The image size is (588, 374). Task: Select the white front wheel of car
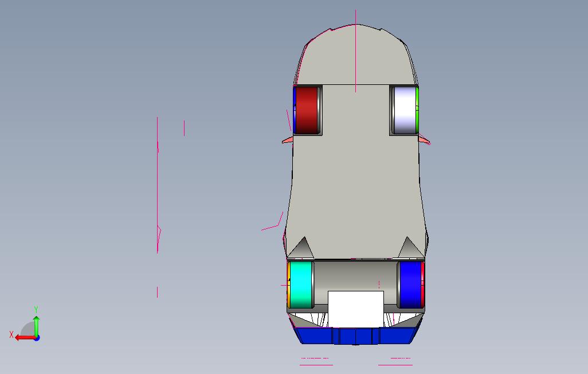(x=404, y=110)
